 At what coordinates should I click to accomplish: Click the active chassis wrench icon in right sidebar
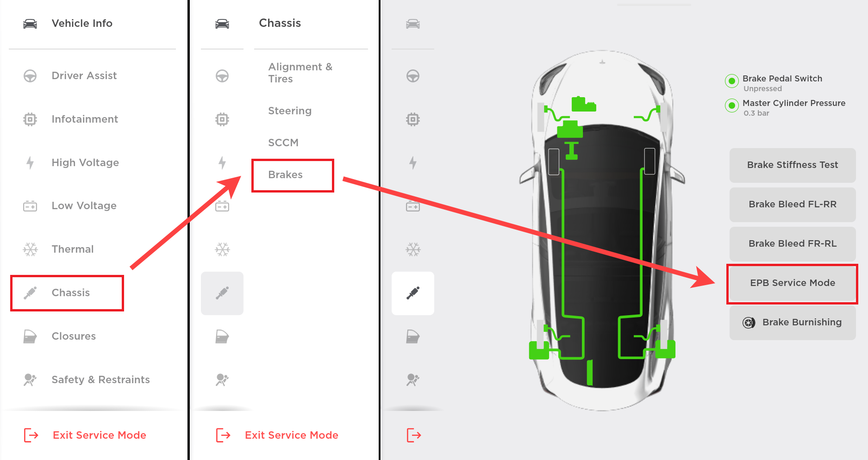click(x=413, y=293)
